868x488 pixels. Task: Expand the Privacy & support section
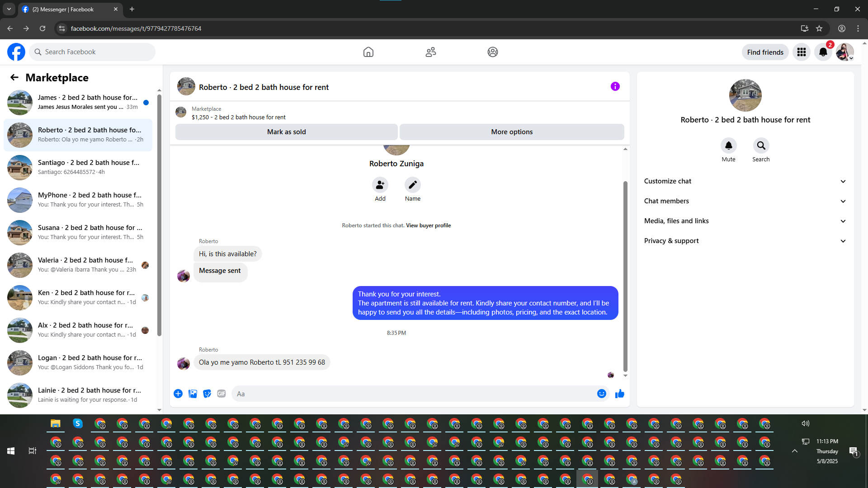(745, 241)
